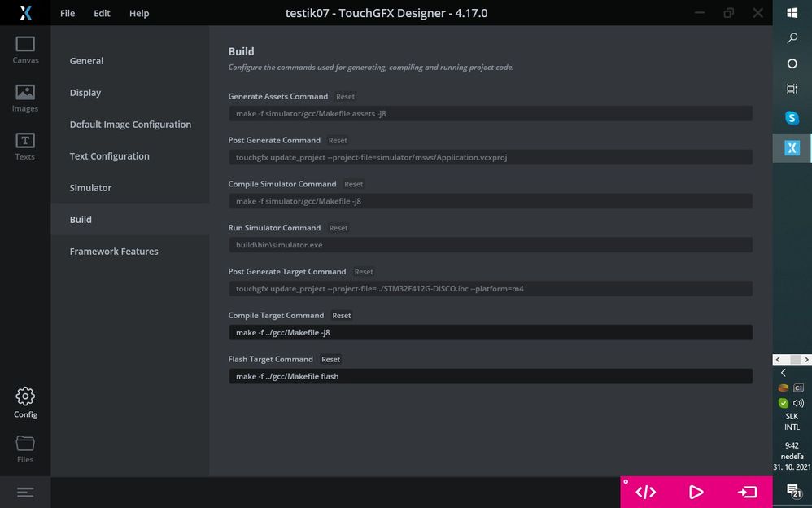Click the taskbar scrollbar right arrow
The height and width of the screenshot is (508, 812).
click(x=807, y=359)
